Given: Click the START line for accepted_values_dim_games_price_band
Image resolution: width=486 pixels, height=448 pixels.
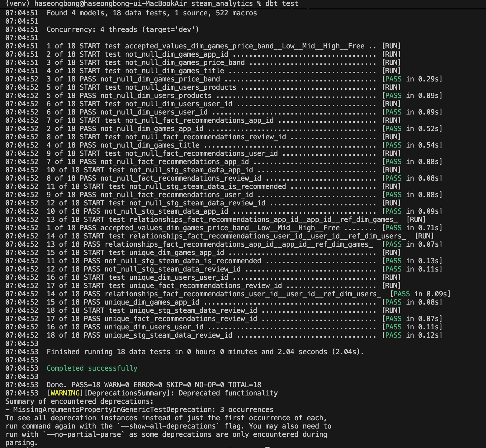Looking at the screenshot, I should 203,46.
